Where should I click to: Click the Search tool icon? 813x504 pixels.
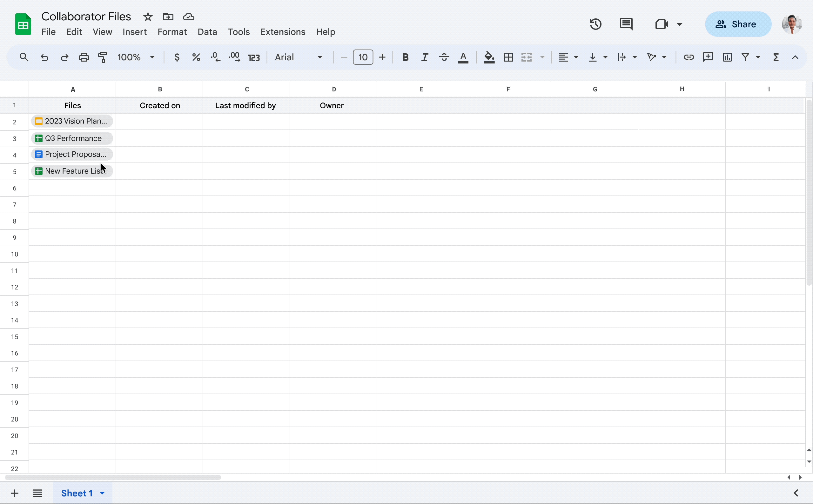click(24, 57)
